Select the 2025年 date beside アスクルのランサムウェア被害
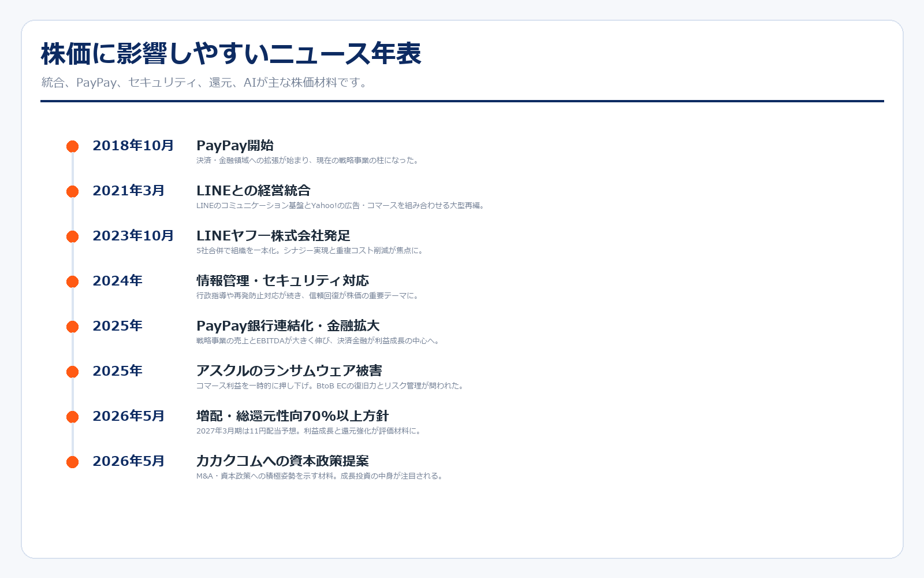Viewport: 924px width, 578px height. point(117,371)
